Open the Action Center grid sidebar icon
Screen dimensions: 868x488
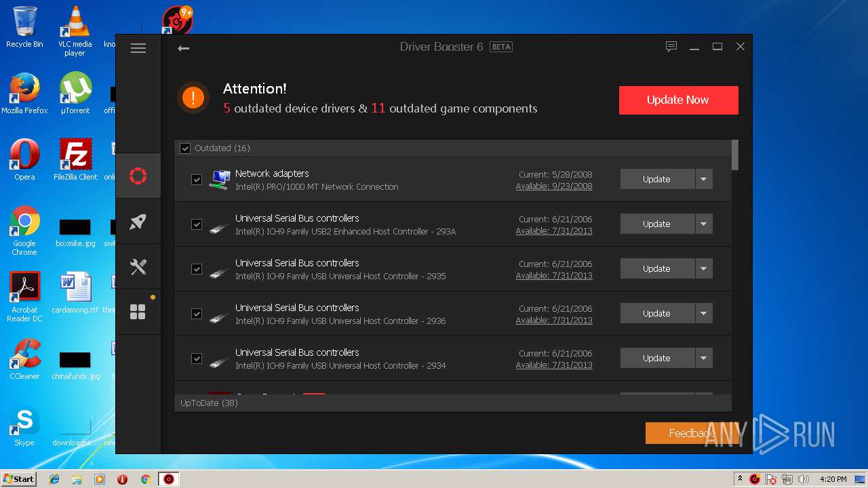(x=138, y=312)
